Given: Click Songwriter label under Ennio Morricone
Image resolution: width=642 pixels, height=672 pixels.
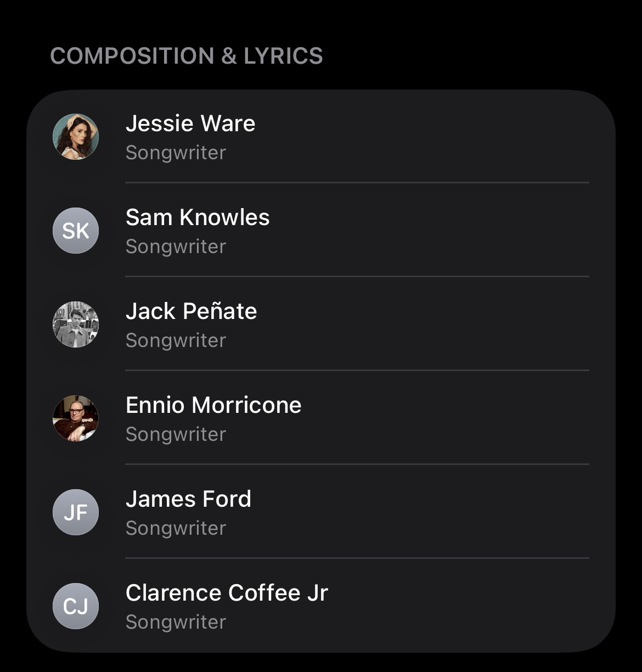Looking at the screenshot, I should point(176,434).
